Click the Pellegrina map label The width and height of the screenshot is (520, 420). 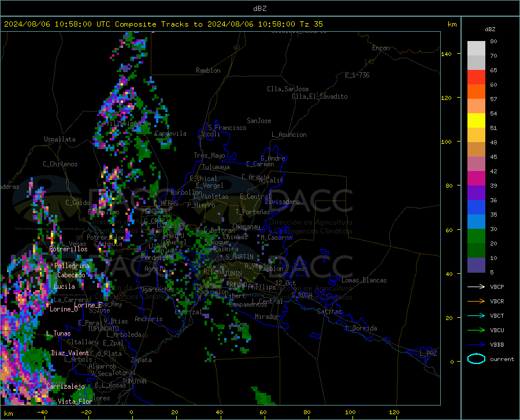point(72,266)
